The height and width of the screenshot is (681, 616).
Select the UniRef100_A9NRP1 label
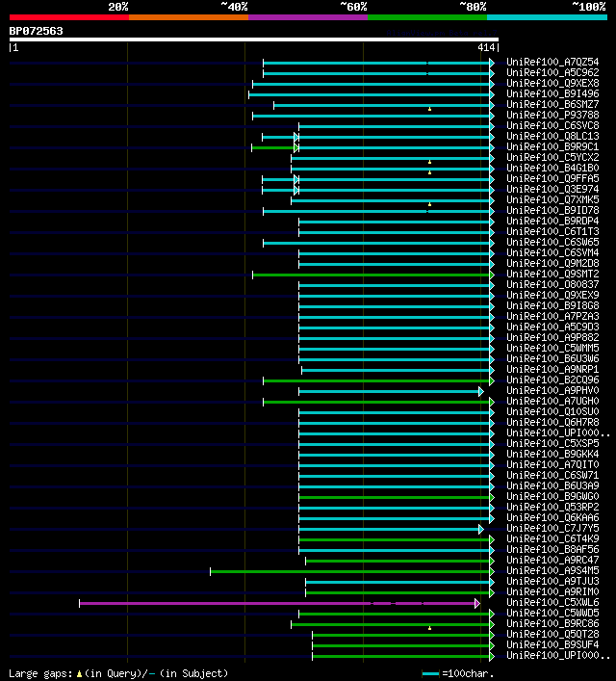552,369
